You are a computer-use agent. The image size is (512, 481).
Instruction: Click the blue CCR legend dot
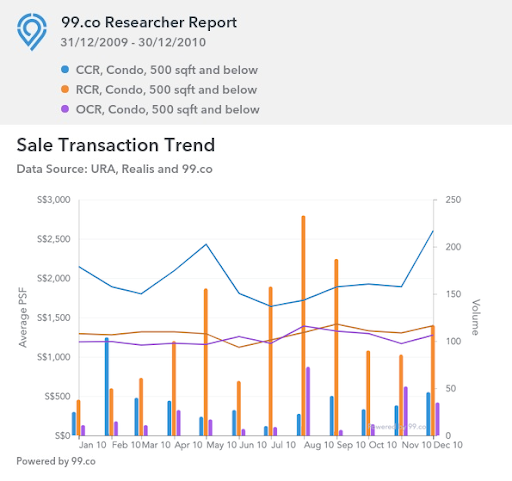(65, 70)
